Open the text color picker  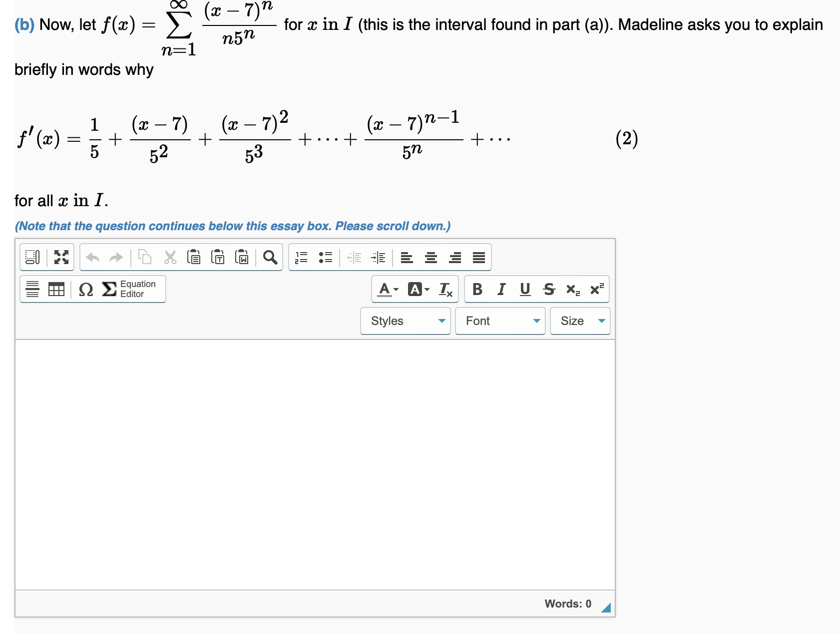tap(386, 289)
